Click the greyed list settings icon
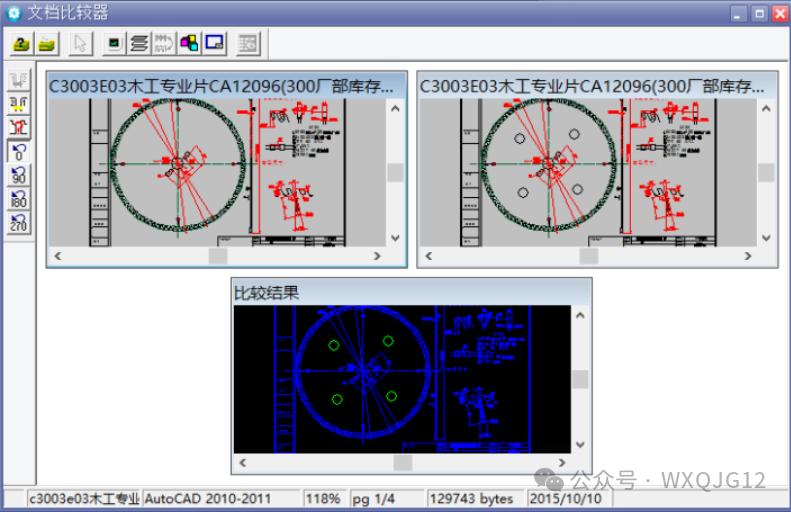791x512 pixels. coord(248,44)
